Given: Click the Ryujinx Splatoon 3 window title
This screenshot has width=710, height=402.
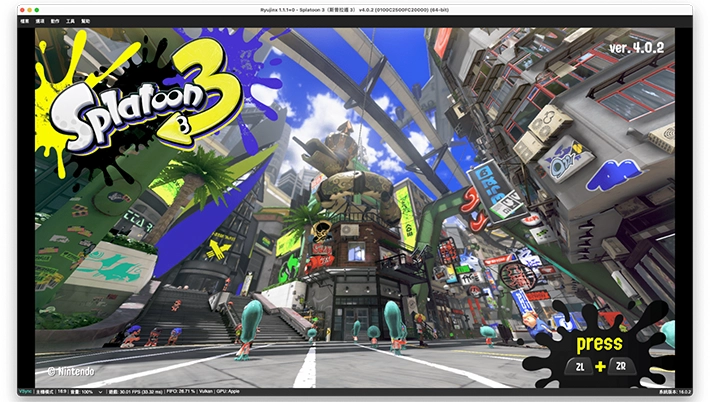Looking at the screenshot, I should 355,10.
